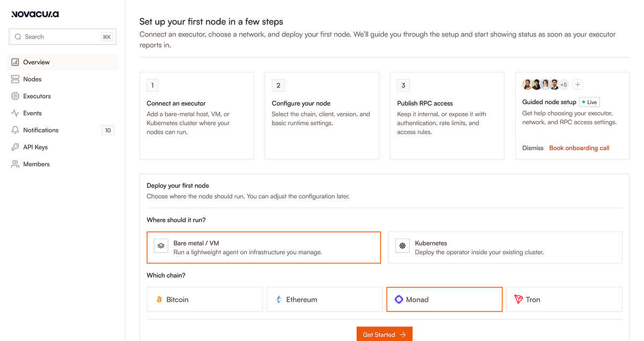Focus the Search input field
This screenshot has height=341, width=644.
point(62,37)
